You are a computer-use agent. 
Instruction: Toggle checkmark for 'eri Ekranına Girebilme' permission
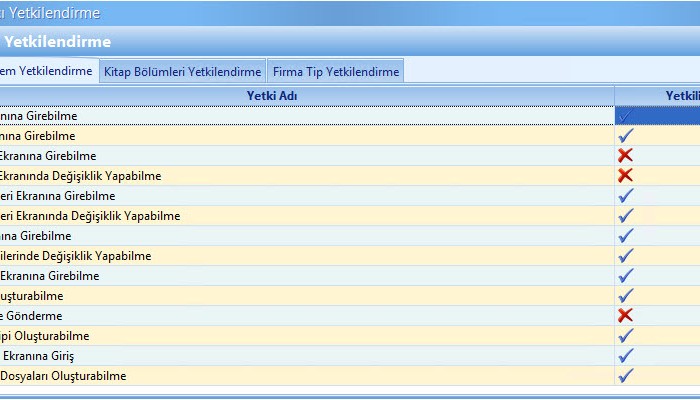(x=626, y=196)
